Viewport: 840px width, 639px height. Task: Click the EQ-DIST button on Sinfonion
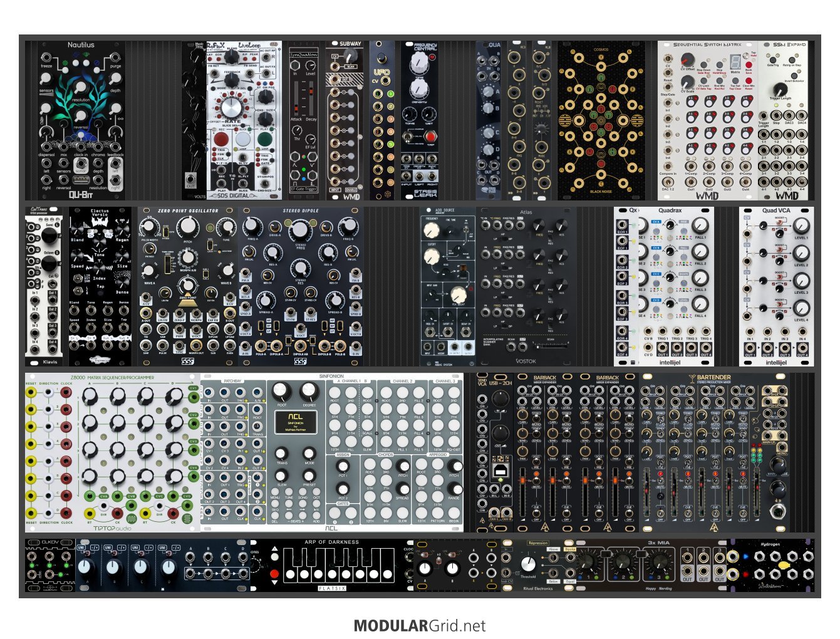click(x=454, y=442)
